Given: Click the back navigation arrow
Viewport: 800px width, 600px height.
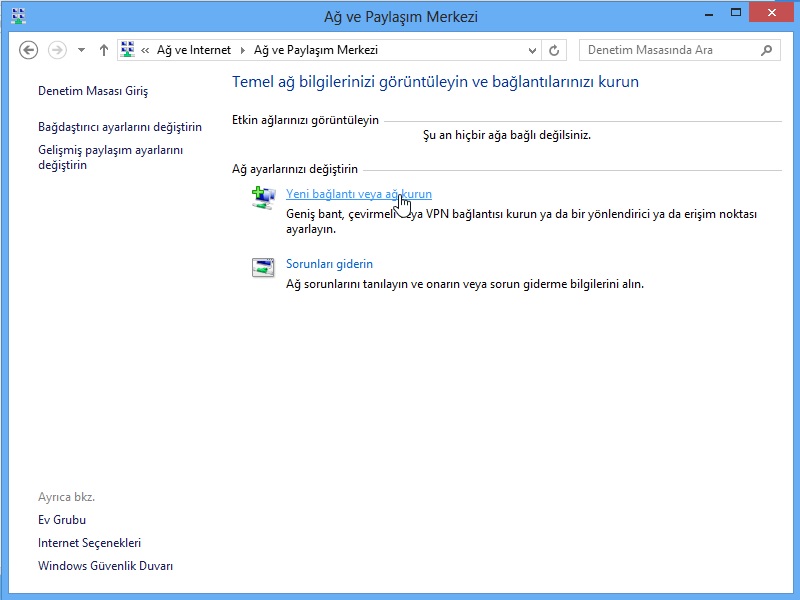Looking at the screenshot, I should pyautogui.click(x=29, y=50).
